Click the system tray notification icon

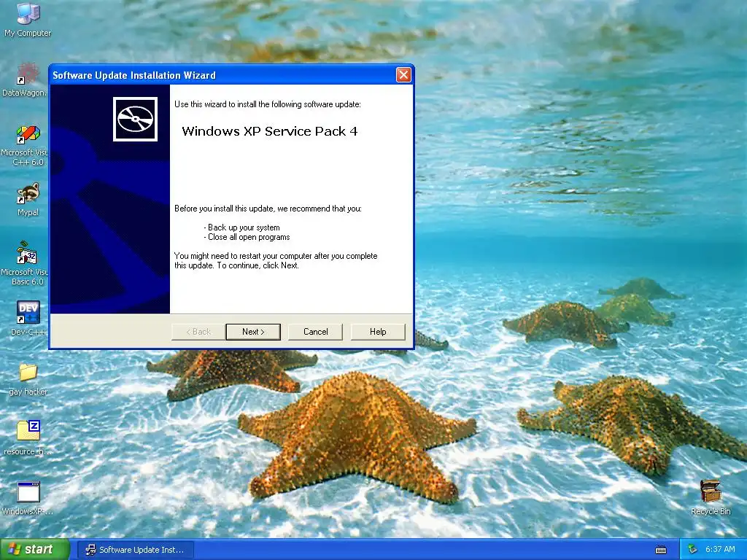(x=693, y=550)
